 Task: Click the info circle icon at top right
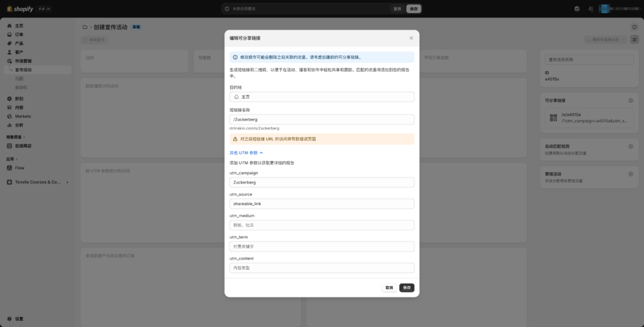[635, 27]
